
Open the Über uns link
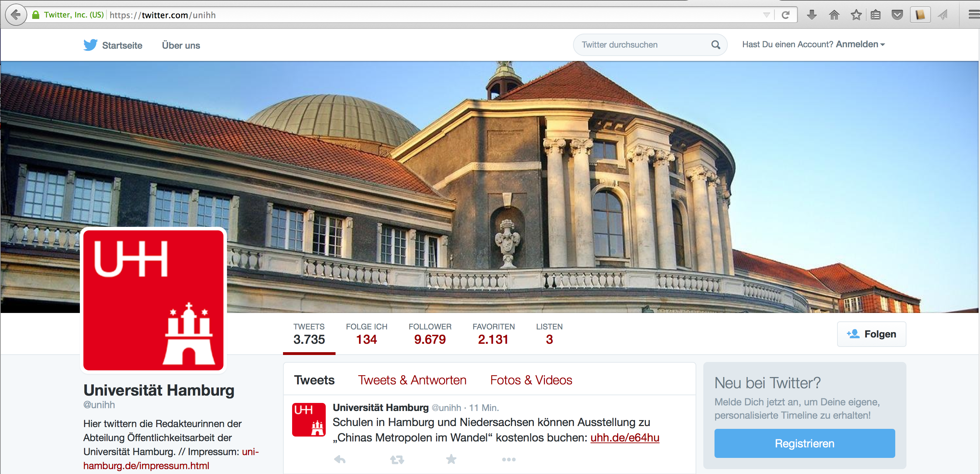(181, 45)
